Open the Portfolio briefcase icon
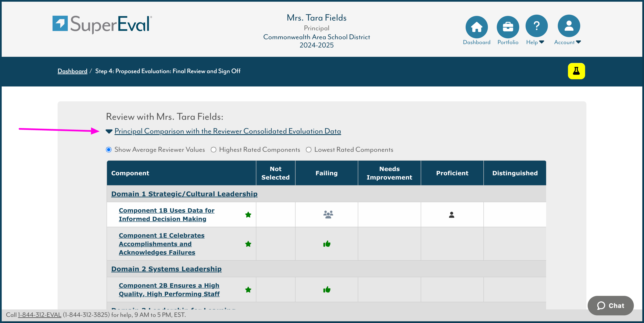 coord(508,27)
